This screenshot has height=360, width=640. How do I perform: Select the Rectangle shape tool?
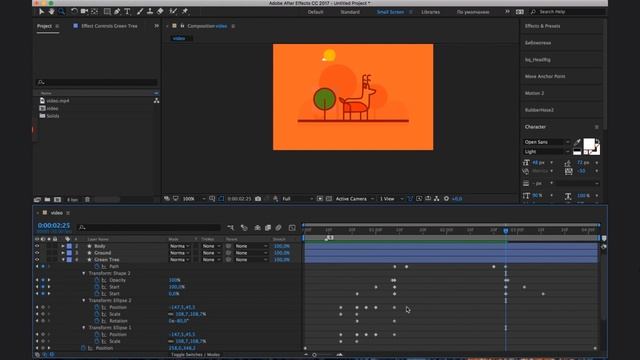pyautogui.click(x=107, y=11)
